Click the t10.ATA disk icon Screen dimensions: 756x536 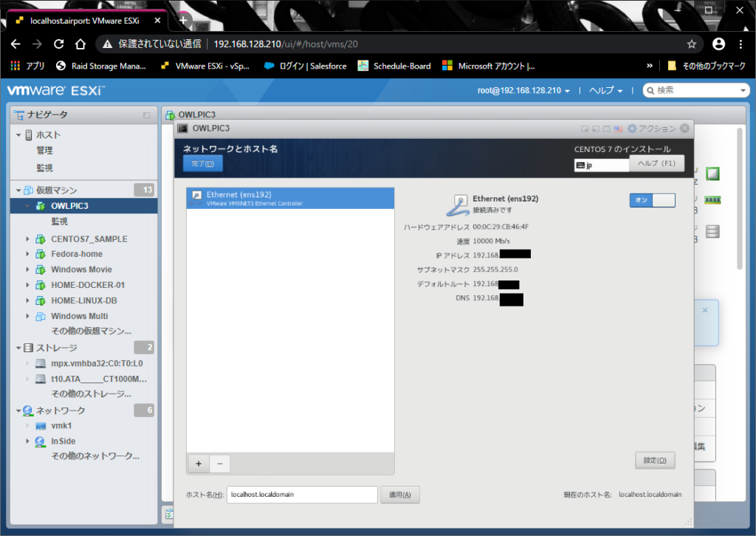coord(41,379)
